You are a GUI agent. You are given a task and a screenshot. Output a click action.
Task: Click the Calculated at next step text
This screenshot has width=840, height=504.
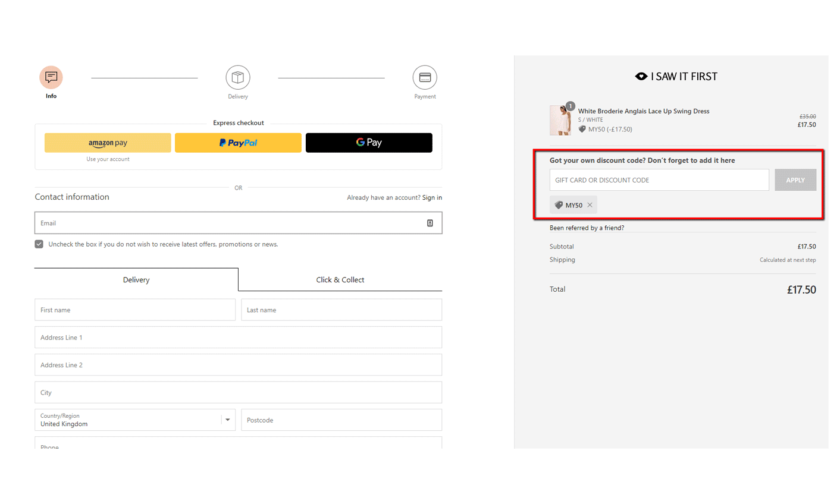[788, 260]
